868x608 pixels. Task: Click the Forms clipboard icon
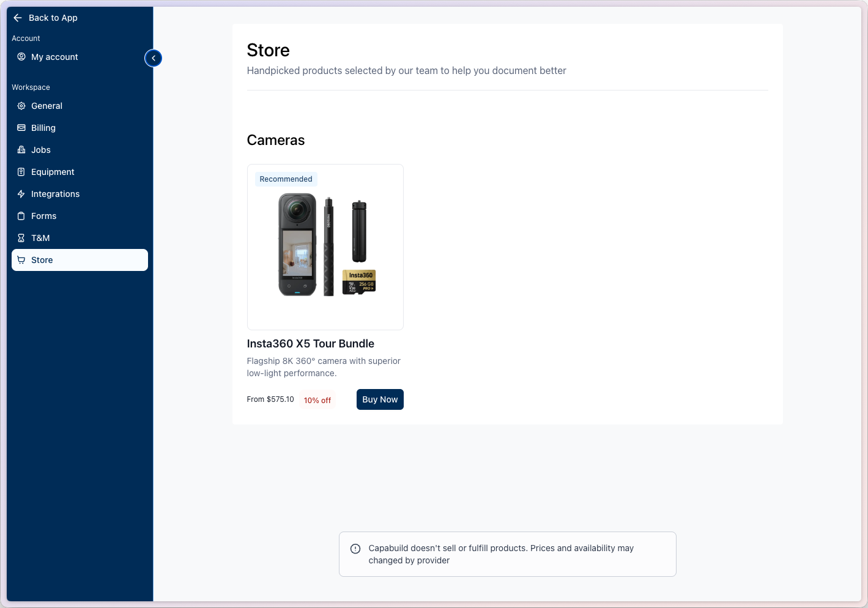(21, 216)
